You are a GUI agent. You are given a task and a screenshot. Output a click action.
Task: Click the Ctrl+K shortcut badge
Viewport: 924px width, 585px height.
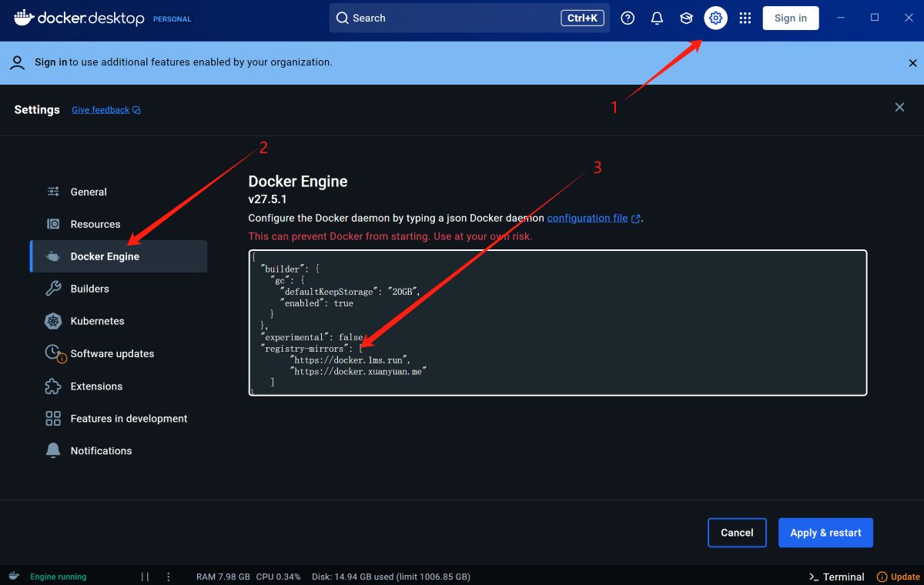click(582, 18)
